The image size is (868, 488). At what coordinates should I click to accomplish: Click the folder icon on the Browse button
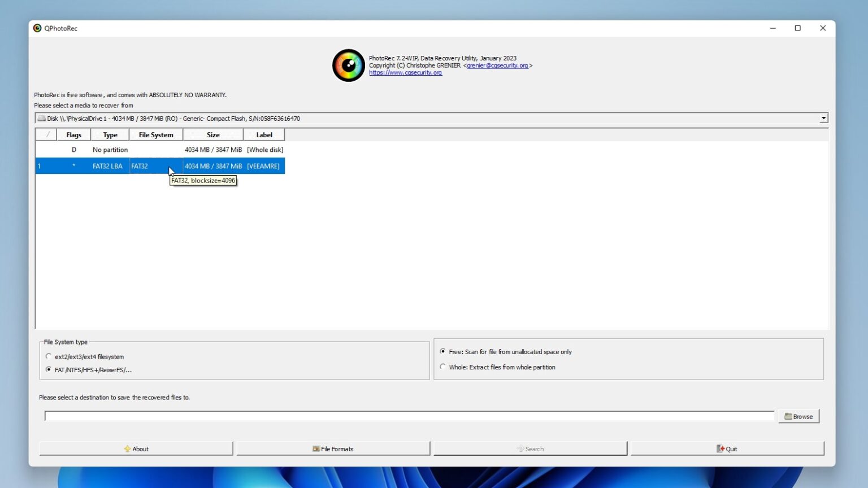789,416
